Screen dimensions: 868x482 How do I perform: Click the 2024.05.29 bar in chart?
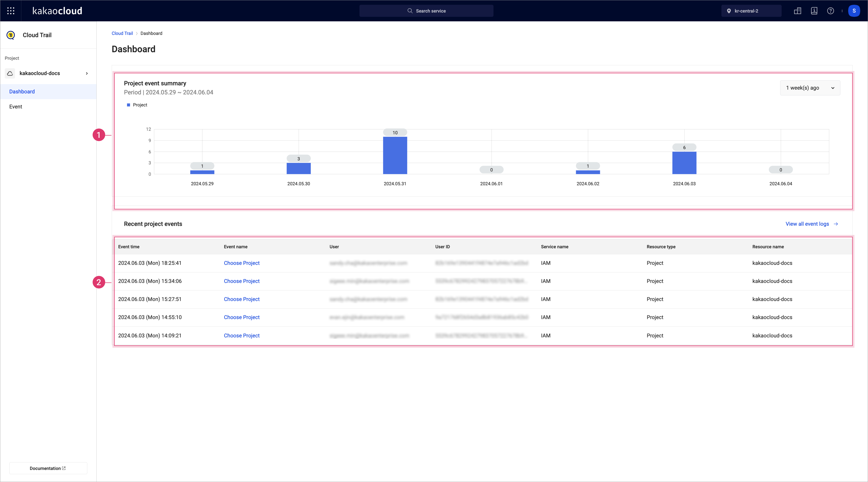tap(202, 172)
